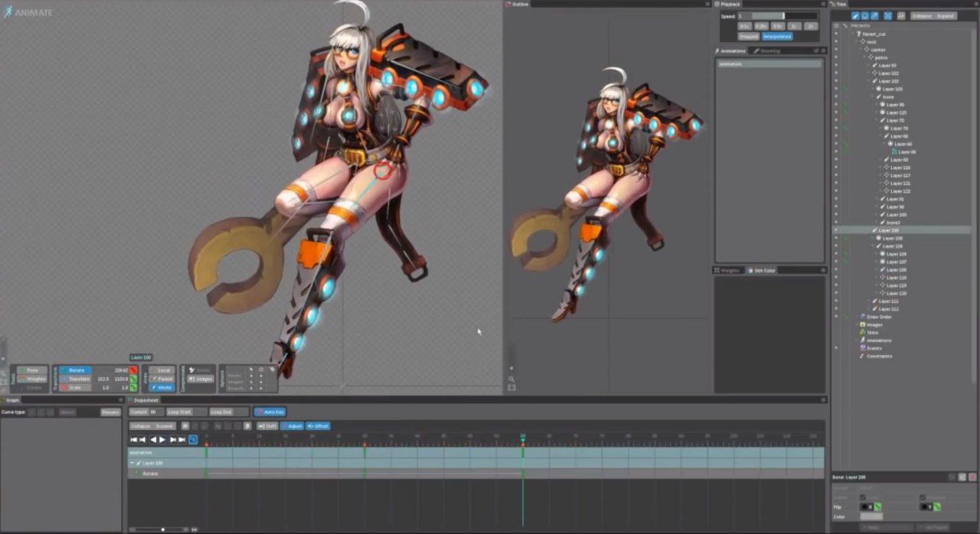
Task: Click Collapse in the Tree panel
Action: (x=922, y=16)
